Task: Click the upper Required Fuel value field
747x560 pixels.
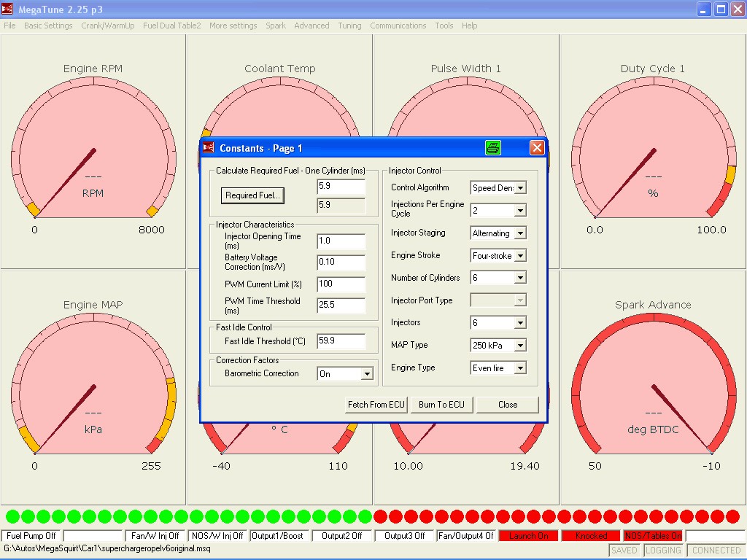Action: click(x=341, y=187)
